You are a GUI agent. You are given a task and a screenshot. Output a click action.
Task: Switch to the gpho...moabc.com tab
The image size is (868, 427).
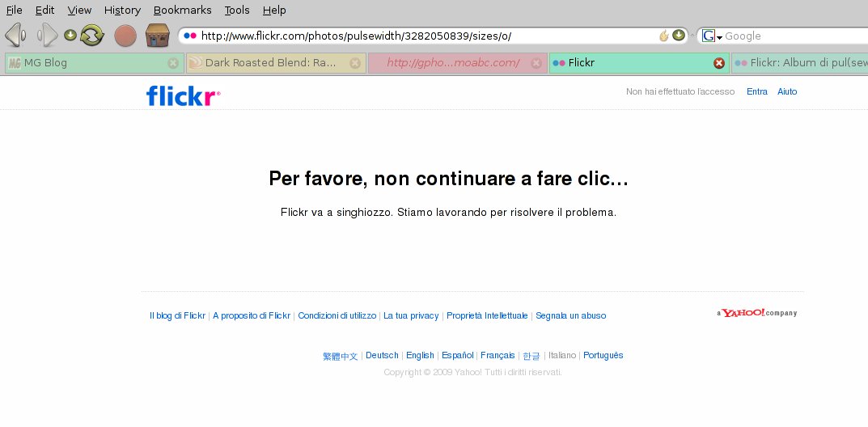[457, 63]
